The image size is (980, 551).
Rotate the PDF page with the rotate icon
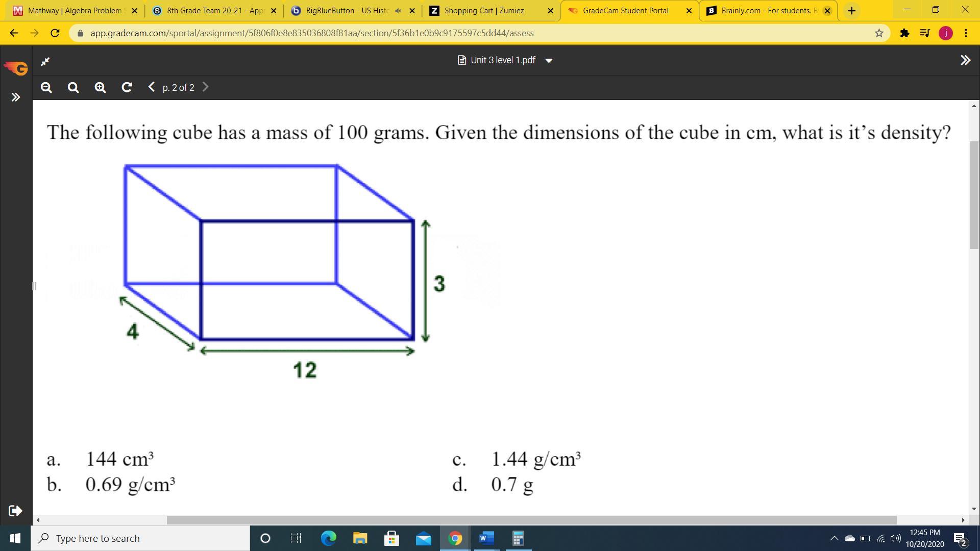(127, 87)
